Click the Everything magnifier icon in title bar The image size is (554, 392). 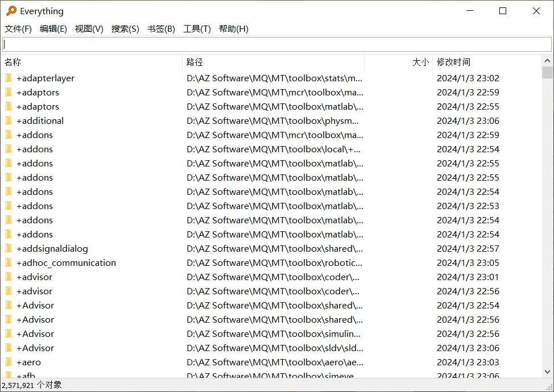coord(11,11)
